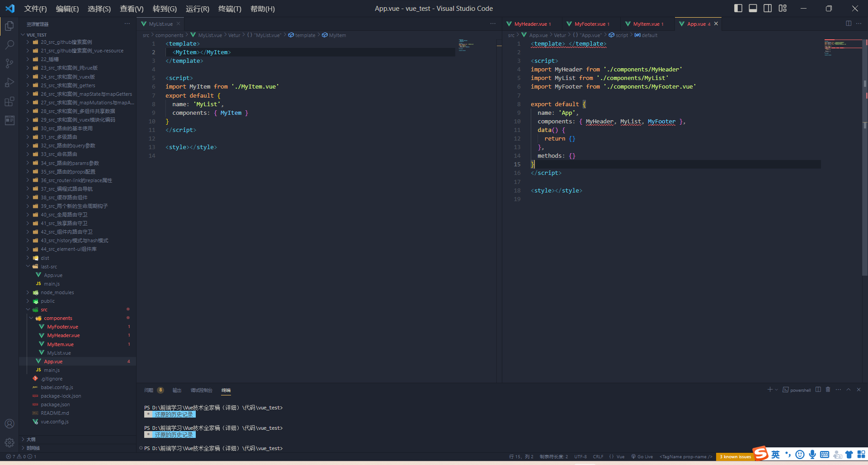
Task: Open the new terminal profile dropdown arrow
Action: (777, 390)
